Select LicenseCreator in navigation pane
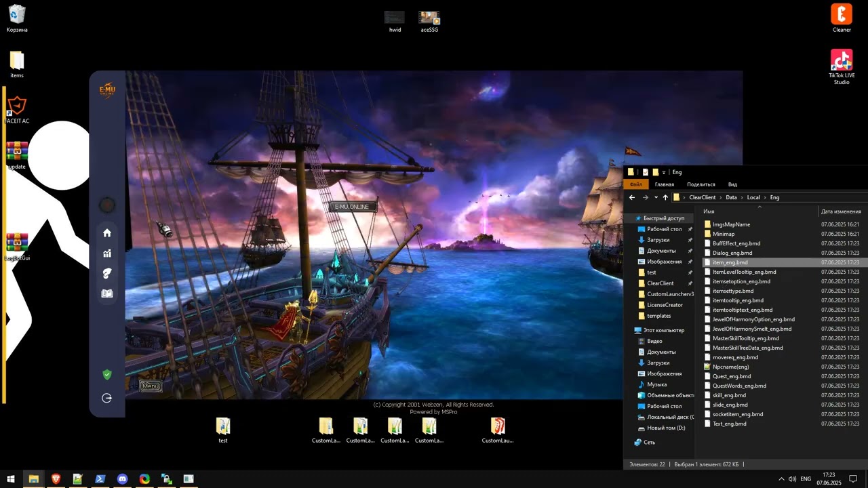This screenshot has height=488, width=868. click(665, 305)
